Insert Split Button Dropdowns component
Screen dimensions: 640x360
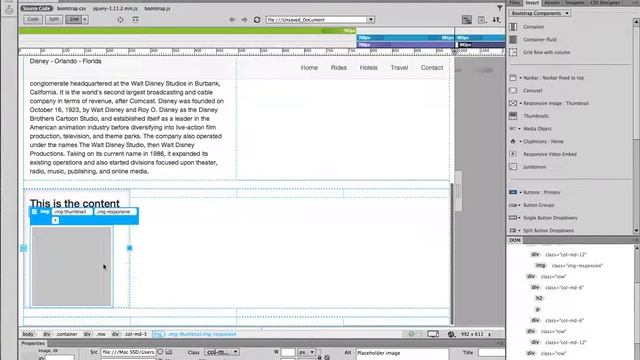coord(548,231)
